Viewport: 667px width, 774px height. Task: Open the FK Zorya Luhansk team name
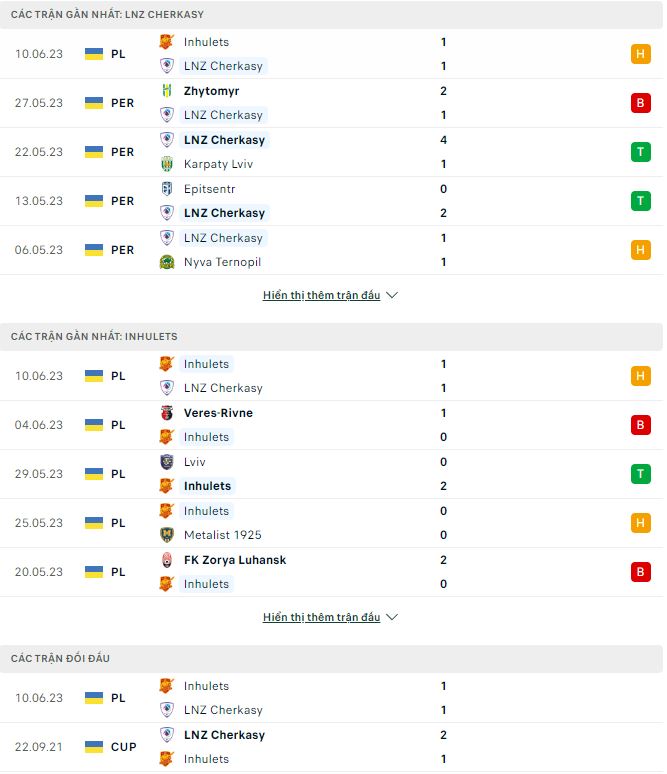(235, 560)
